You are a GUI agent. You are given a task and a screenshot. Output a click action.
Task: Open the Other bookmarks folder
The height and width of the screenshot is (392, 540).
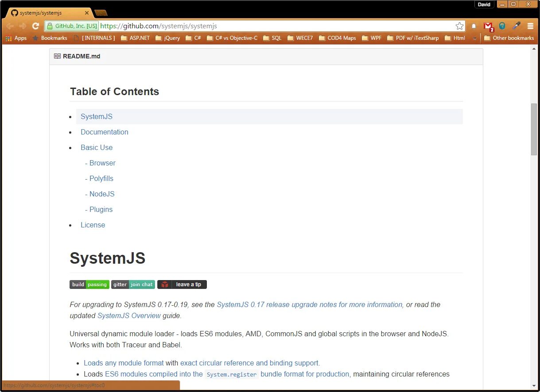click(x=509, y=38)
